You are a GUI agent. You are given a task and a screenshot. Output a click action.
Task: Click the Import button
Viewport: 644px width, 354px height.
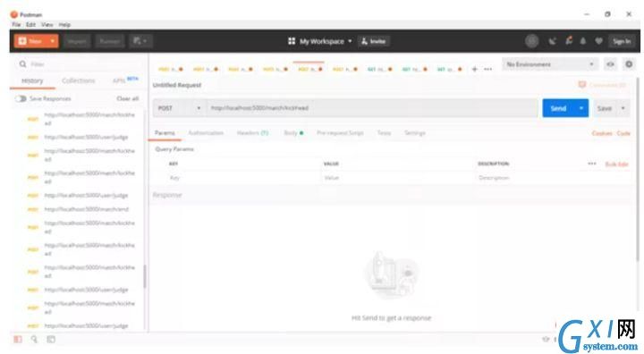tap(77, 41)
